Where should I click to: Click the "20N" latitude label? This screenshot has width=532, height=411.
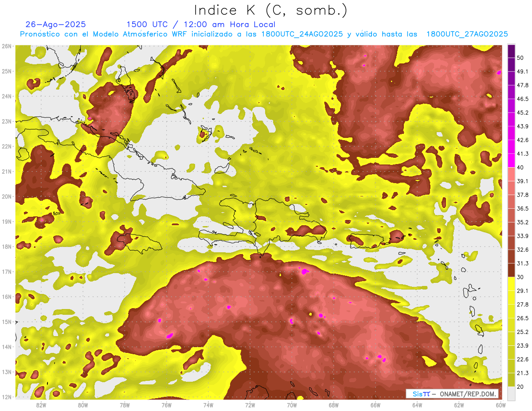point(7,196)
